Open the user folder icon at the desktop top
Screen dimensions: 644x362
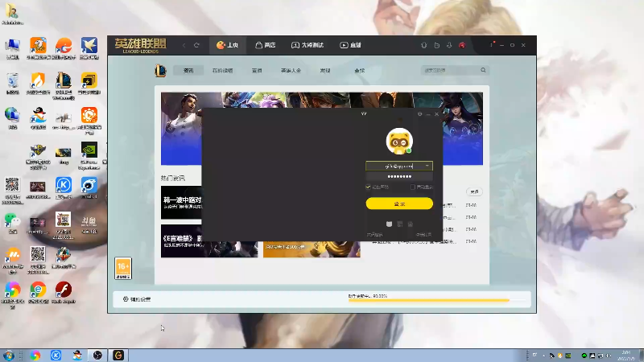(12, 14)
